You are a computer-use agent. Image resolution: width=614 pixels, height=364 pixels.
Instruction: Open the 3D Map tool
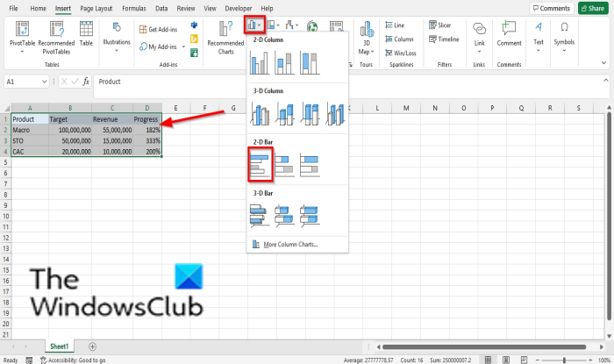coord(367,37)
